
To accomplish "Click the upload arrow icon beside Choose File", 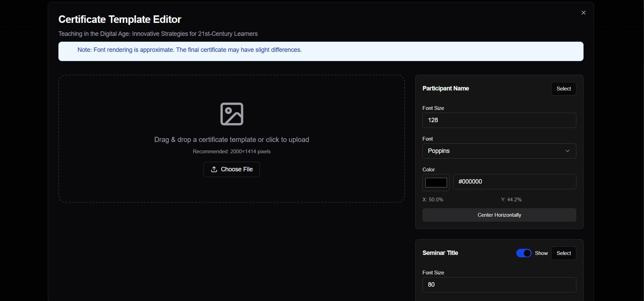I will click(x=214, y=169).
